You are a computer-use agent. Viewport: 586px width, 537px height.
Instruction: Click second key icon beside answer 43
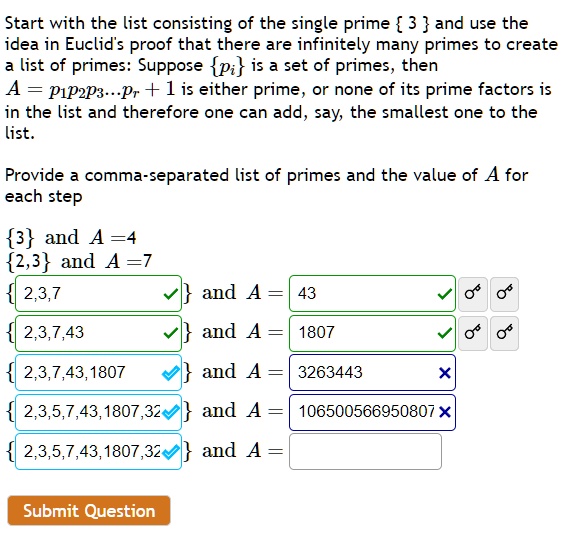click(x=504, y=294)
